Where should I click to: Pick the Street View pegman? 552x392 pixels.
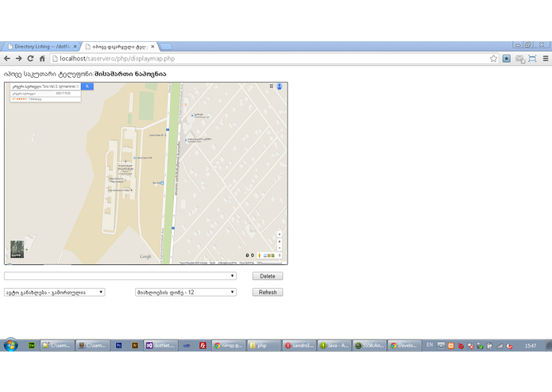pyautogui.click(x=260, y=256)
